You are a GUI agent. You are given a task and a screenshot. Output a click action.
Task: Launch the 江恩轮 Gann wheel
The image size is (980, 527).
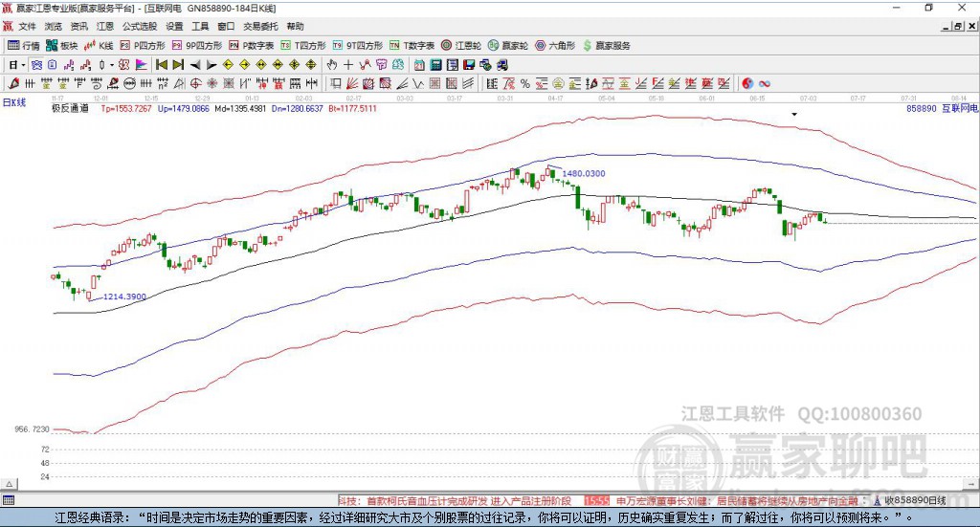(x=461, y=46)
